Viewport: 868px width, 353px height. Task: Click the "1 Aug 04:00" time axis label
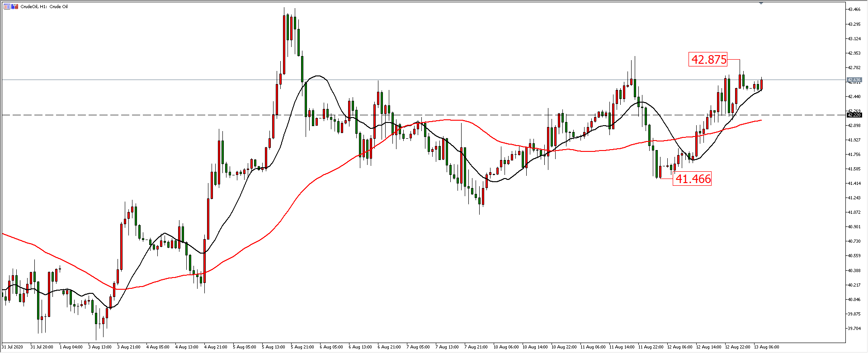click(71, 347)
